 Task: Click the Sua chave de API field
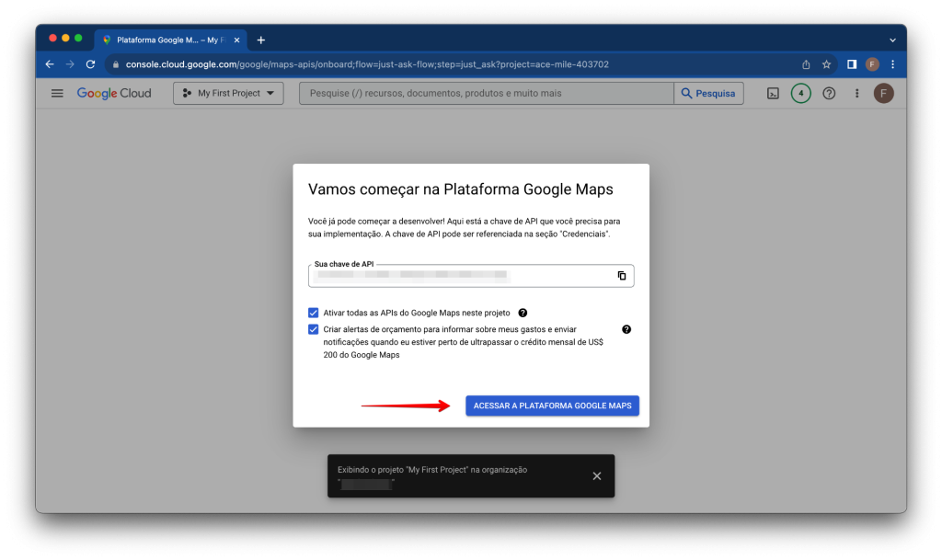coord(471,276)
